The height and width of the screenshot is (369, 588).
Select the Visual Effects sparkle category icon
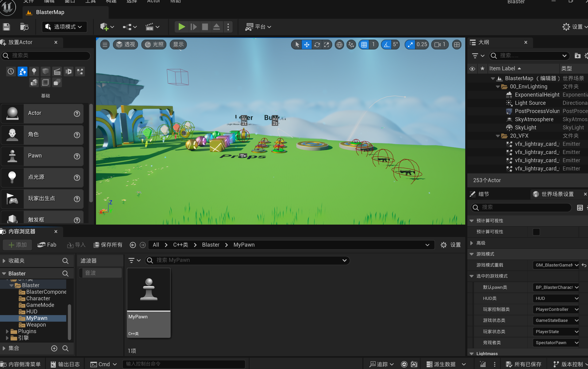point(80,72)
